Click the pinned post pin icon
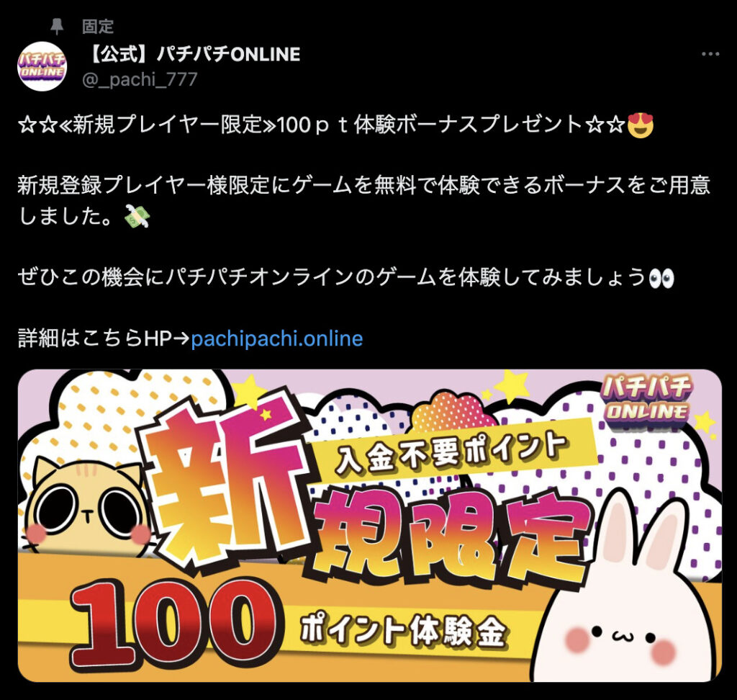Screen dimensions: 737x700 [x=57, y=27]
